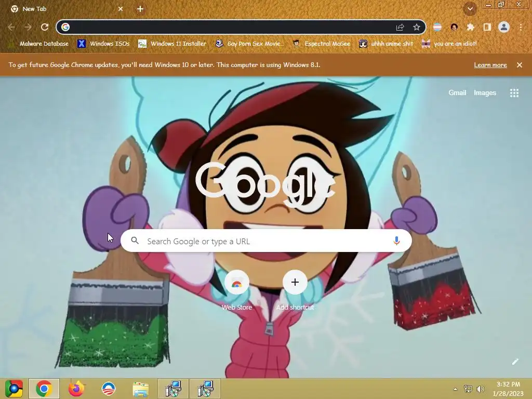Open the clock showing 3:32 PM
This screenshot has width=532, height=399.
[x=508, y=389]
